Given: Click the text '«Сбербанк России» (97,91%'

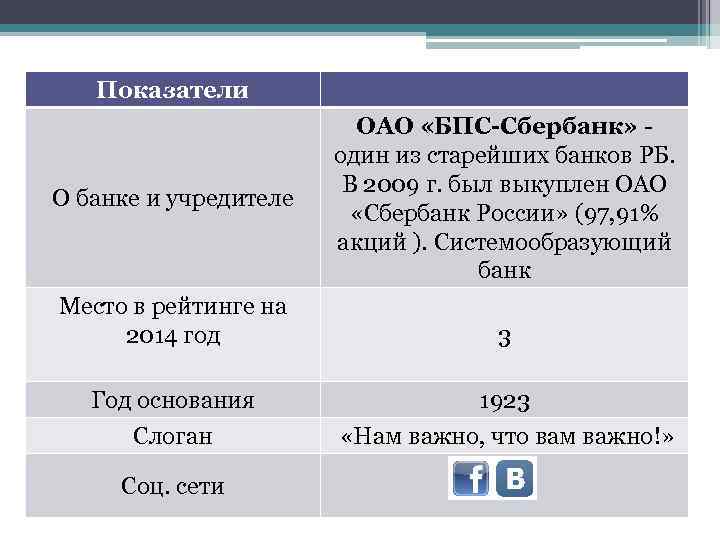Looking at the screenshot, I should point(505,214).
